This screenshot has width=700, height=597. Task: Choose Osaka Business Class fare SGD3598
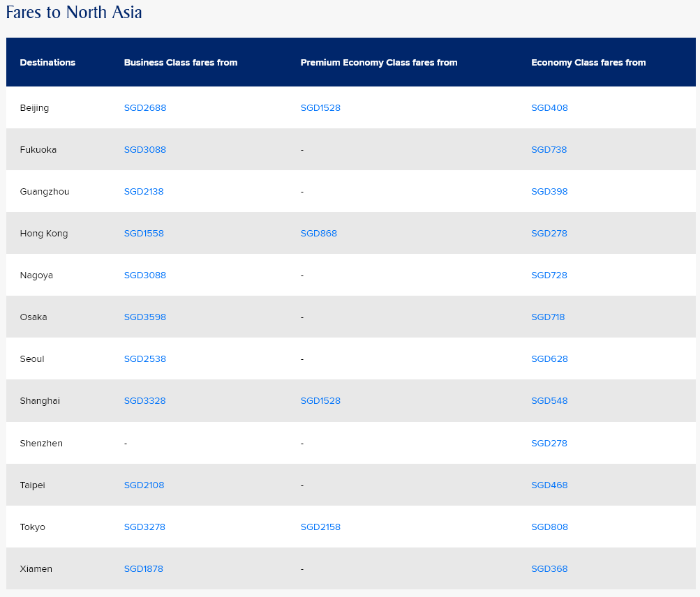144,317
